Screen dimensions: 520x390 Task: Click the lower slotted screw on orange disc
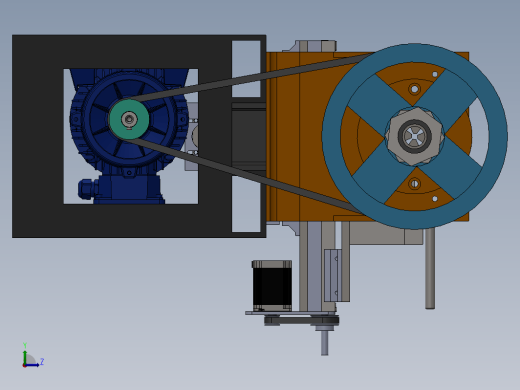(414, 184)
